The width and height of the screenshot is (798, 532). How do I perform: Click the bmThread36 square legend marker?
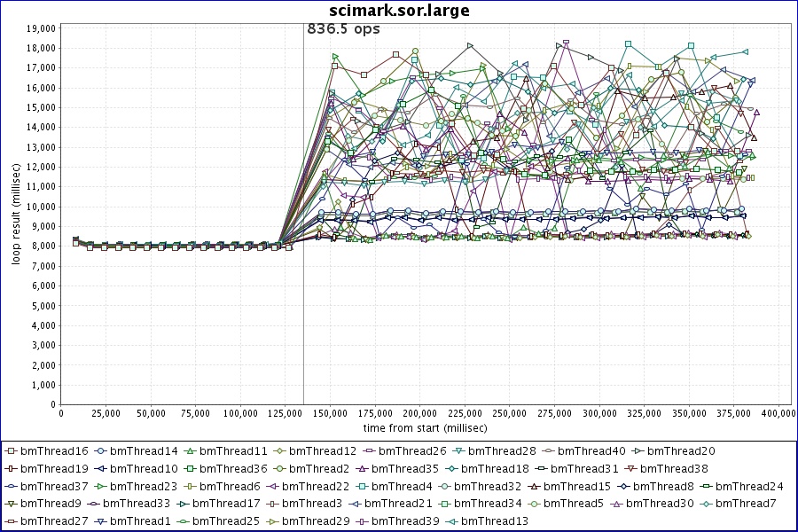tap(191, 468)
